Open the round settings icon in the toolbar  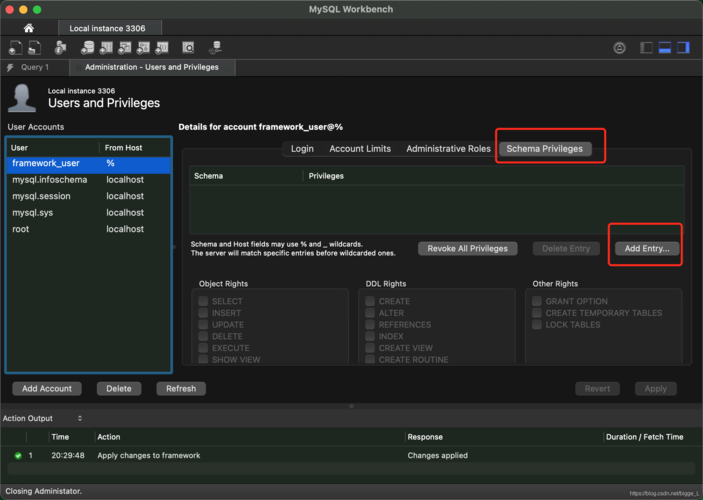(x=620, y=48)
